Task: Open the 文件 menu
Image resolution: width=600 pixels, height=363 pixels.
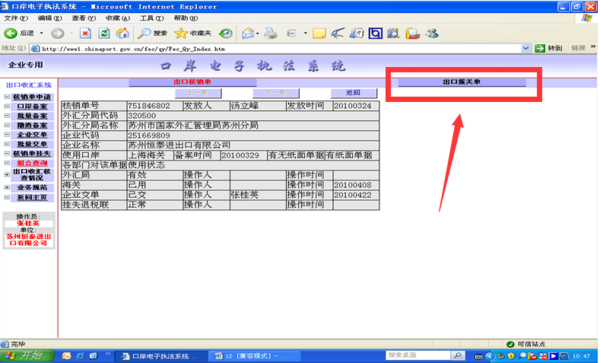Action: click(16, 18)
